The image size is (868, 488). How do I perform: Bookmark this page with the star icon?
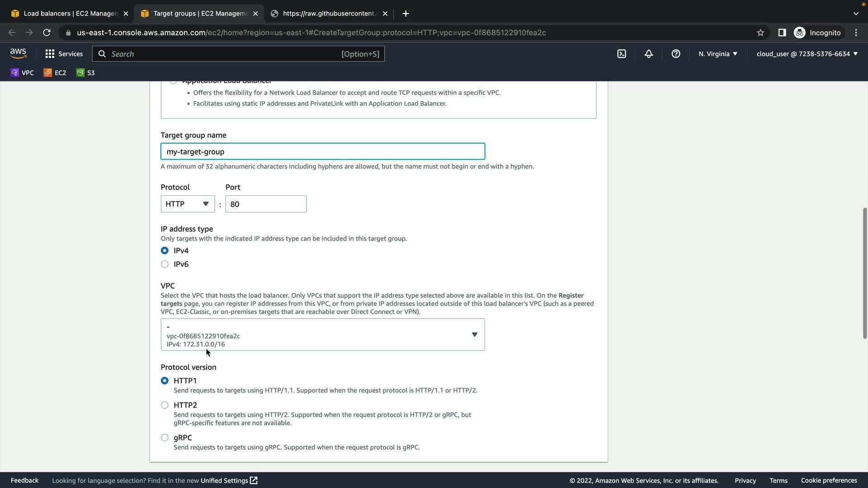tap(760, 33)
